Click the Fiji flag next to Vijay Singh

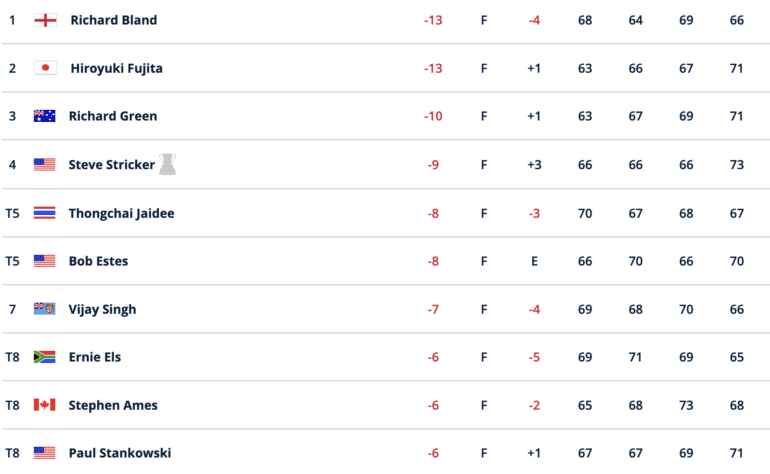tap(45, 309)
